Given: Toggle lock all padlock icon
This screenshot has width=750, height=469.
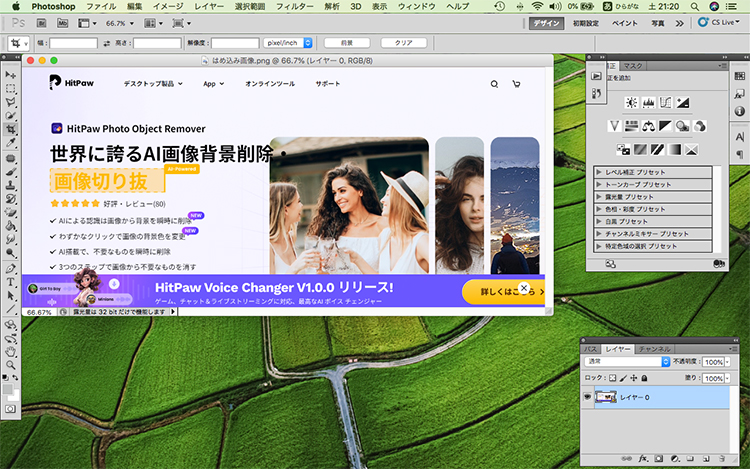Looking at the screenshot, I should (644, 378).
